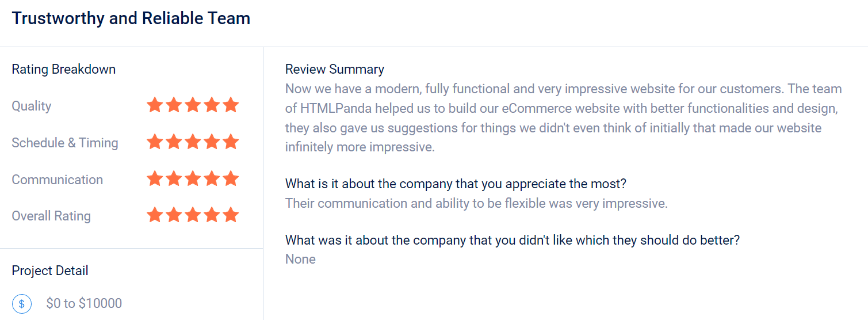Select the third star in Schedule & Timing
The image size is (868, 320).
pos(193,142)
